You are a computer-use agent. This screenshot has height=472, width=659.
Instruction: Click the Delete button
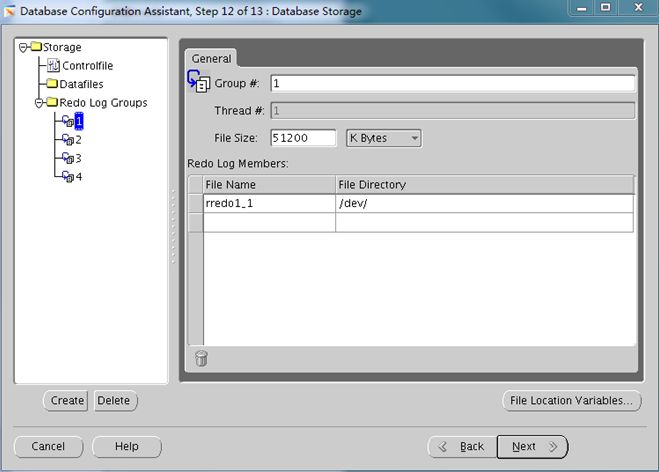pyautogui.click(x=114, y=401)
